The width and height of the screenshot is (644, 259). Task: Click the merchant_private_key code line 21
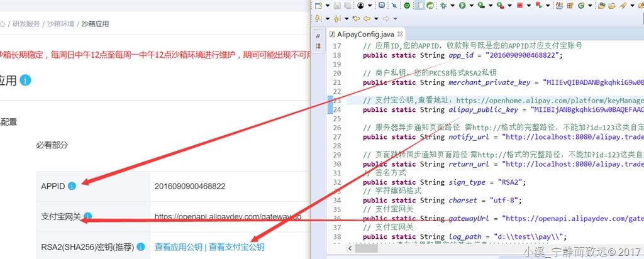[503, 82]
